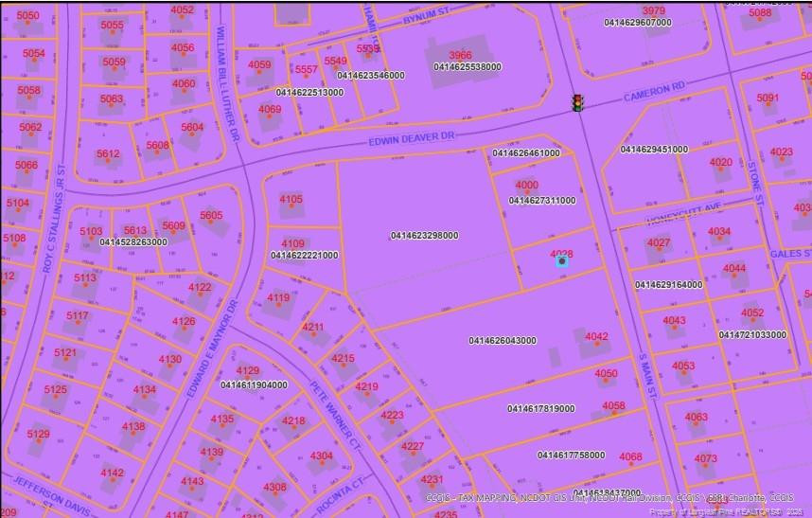
Task: Select the blue highlighted marker at 4028
Action: click(x=562, y=261)
